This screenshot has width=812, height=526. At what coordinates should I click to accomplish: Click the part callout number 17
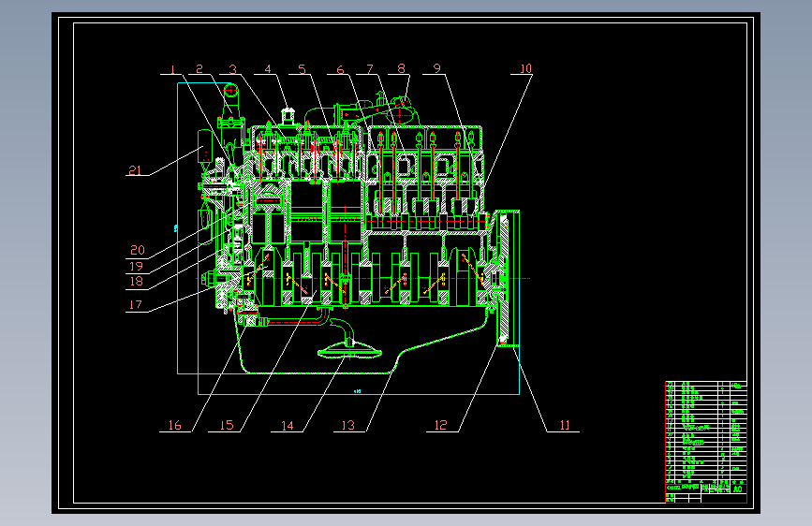pos(135,304)
